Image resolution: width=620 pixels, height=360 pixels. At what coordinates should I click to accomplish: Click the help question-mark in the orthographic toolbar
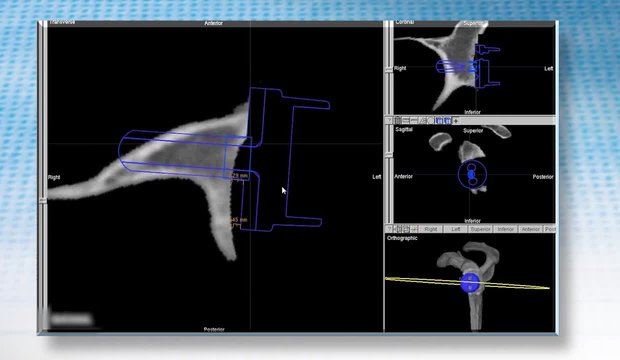click(x=389, y=229)
